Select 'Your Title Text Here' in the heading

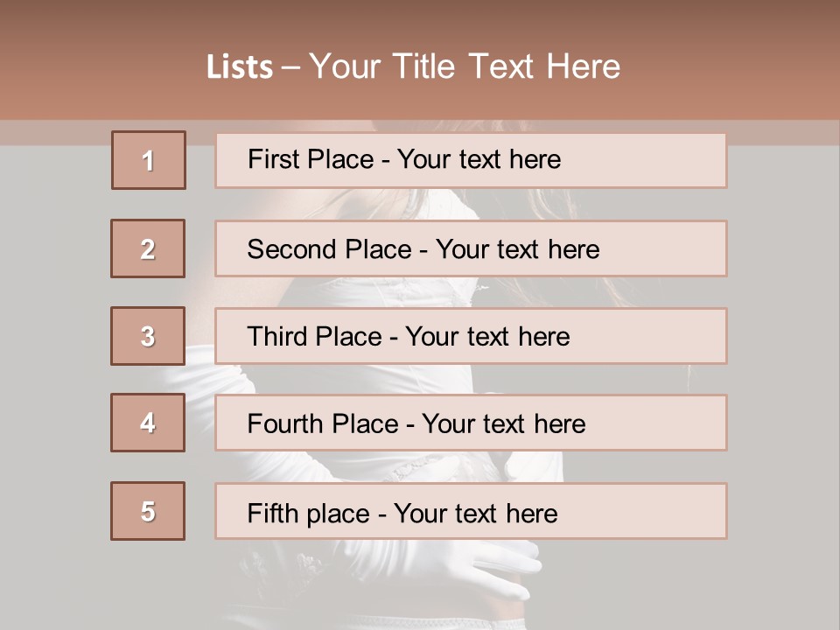point(465,66)
